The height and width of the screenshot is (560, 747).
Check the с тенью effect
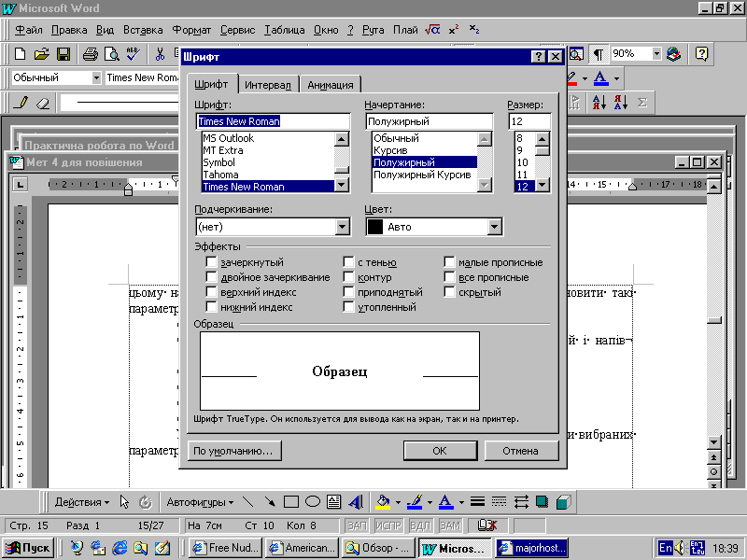pos(348,262)
